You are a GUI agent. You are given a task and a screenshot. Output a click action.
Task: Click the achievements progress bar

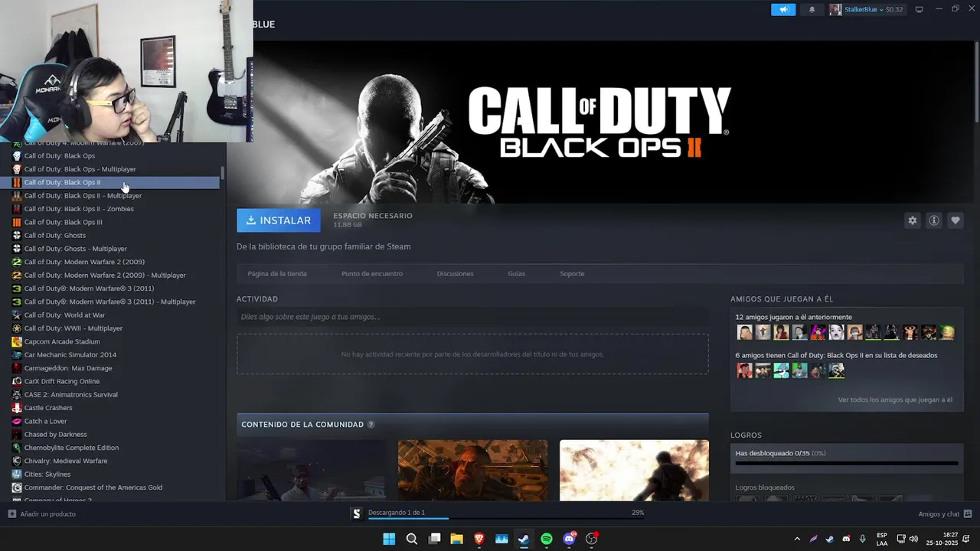[x=847, y=463]
